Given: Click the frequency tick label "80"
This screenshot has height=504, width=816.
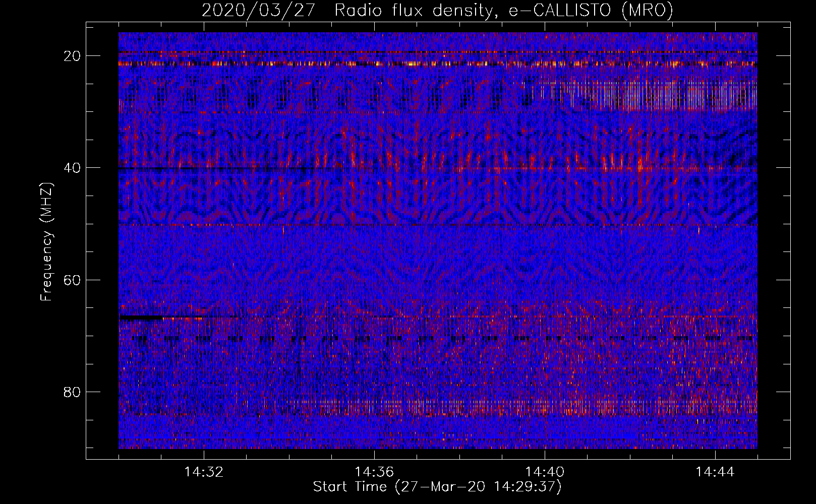Looking at the screenshot, I should 73,392.
